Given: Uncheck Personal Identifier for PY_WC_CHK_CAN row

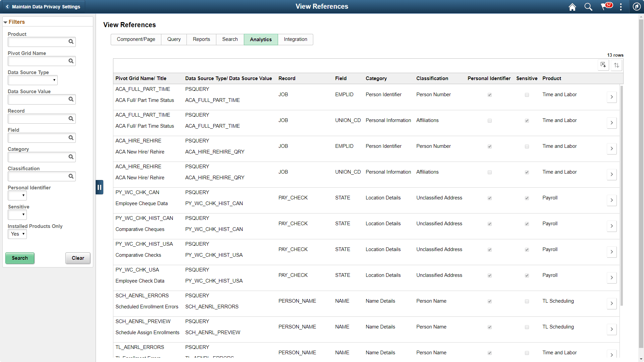Looking at the screenshot, I should pyautogui.click(x=489, y=198).
